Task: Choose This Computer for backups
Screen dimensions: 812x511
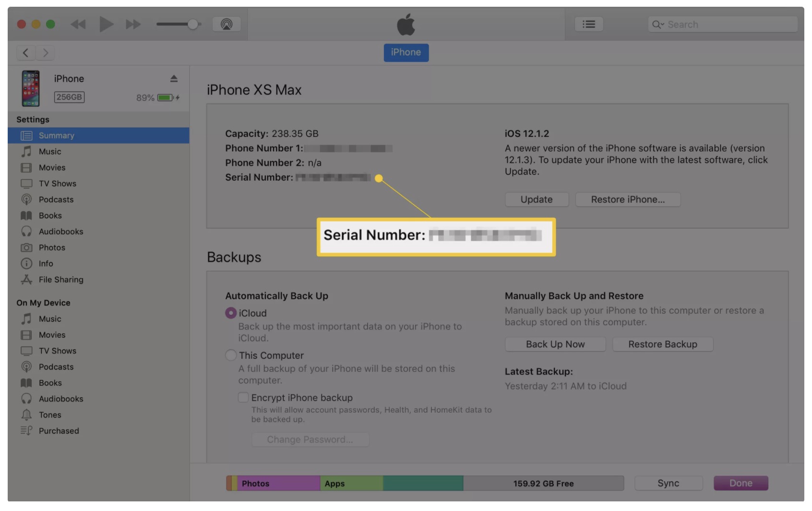Action: (x=231, y=355)
